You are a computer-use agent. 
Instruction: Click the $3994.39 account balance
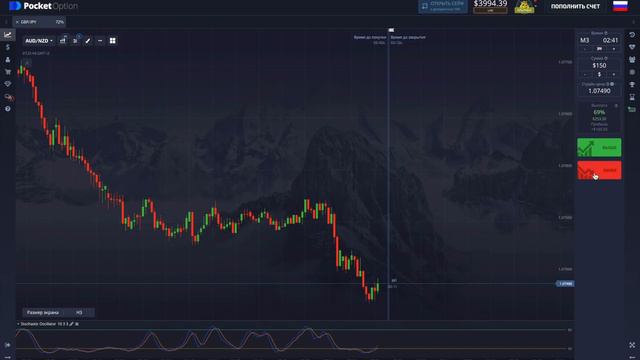tap(490, 4)
